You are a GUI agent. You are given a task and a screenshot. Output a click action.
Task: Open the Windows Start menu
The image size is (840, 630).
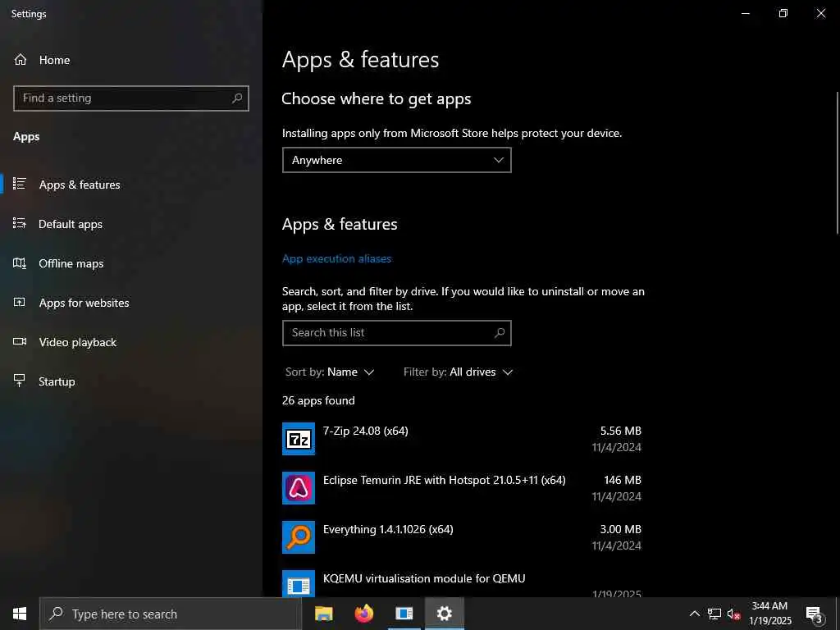coord(20,614)
